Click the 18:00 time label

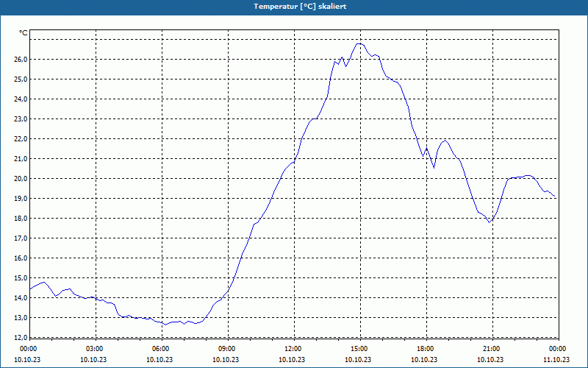click(425, 349)
